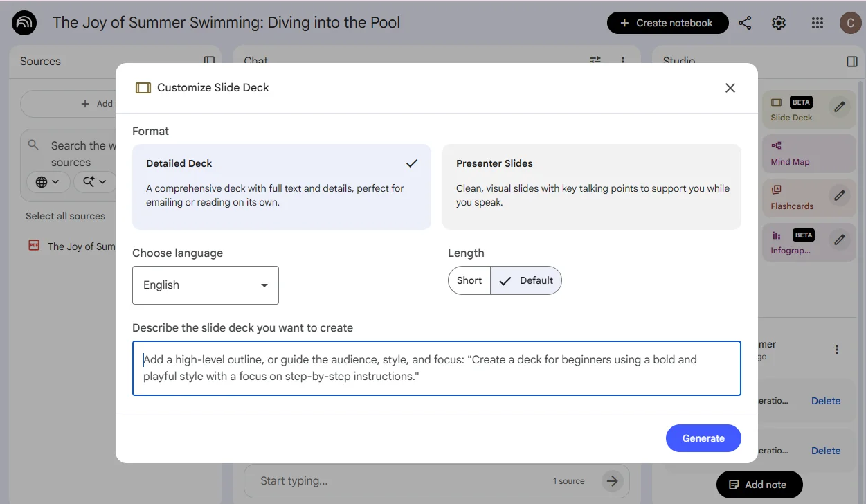866x504 pixels.
Task: Open the sparkle discover sources dropdown
Action: pyautogui.click(x=94, y=181)
